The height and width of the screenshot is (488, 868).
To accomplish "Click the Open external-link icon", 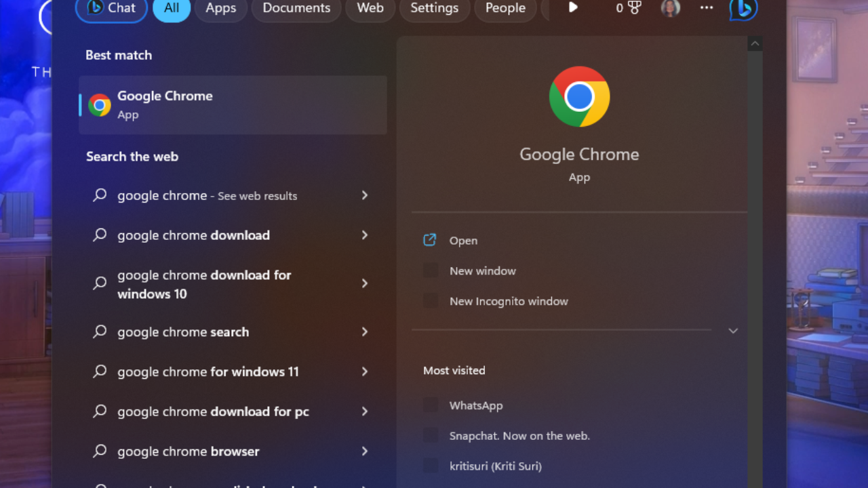I will click(x=429, y=240).
